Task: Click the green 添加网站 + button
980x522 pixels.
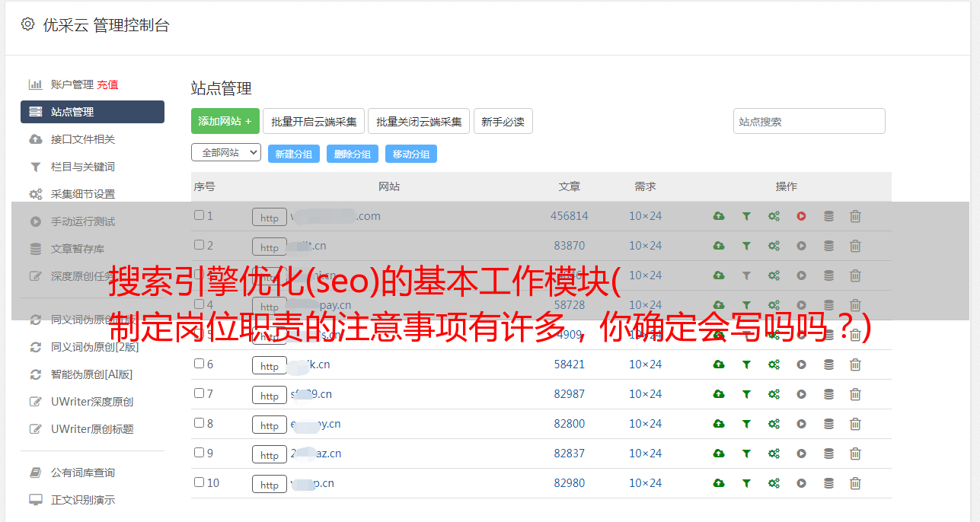Action: (x=225, y=121)
